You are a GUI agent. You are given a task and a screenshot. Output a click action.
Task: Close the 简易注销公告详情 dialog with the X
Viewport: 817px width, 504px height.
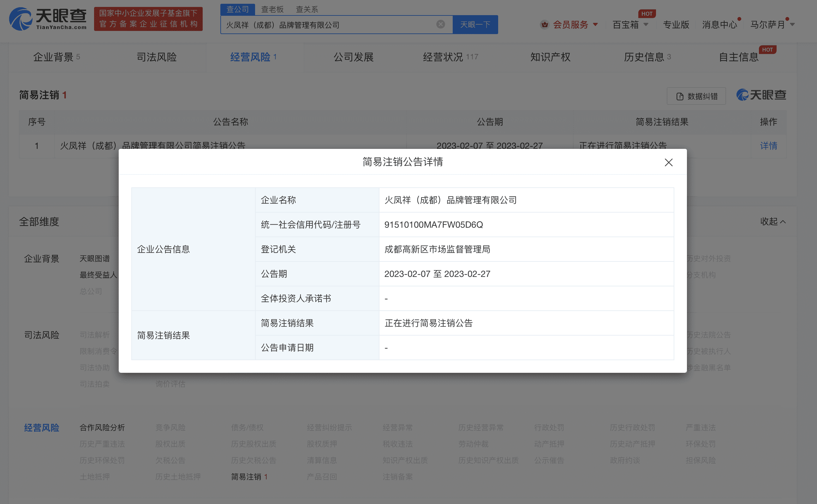point(668,162)
